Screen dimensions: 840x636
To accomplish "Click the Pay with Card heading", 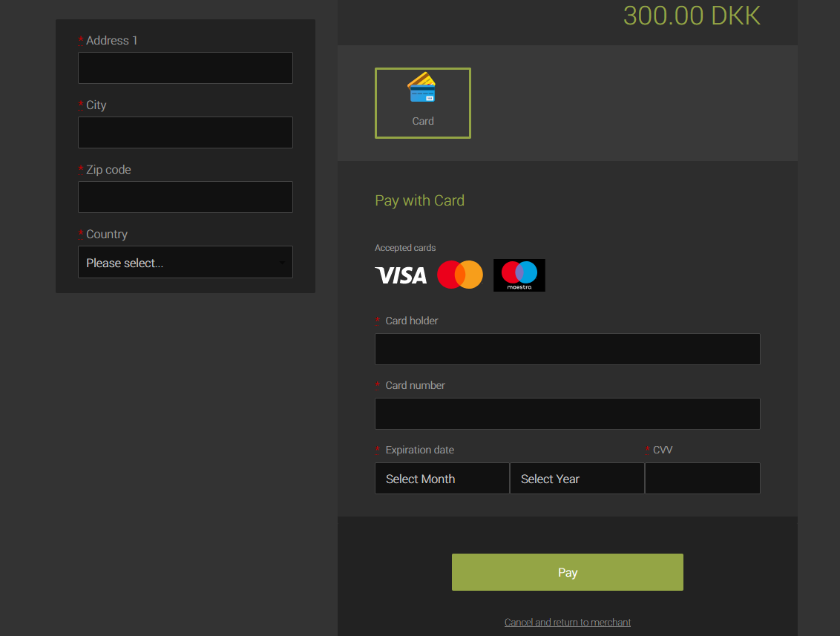I will click(x=419, y=200).
